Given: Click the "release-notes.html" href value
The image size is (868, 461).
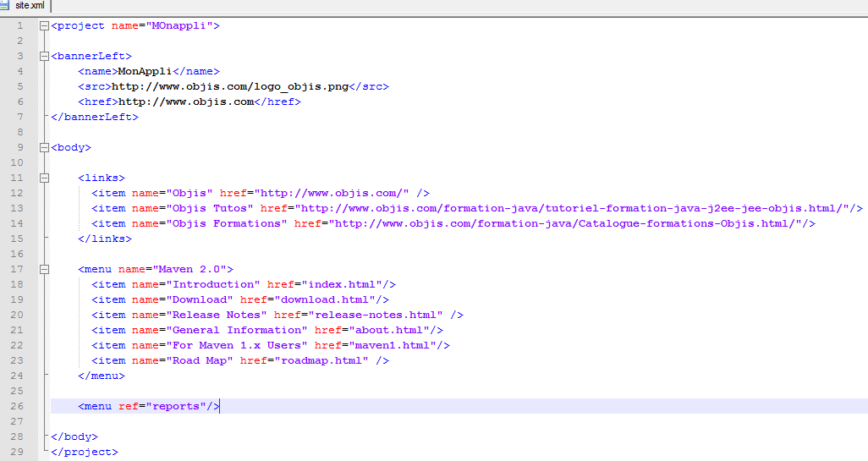Looking at the screenshot, I should [376, 315].
